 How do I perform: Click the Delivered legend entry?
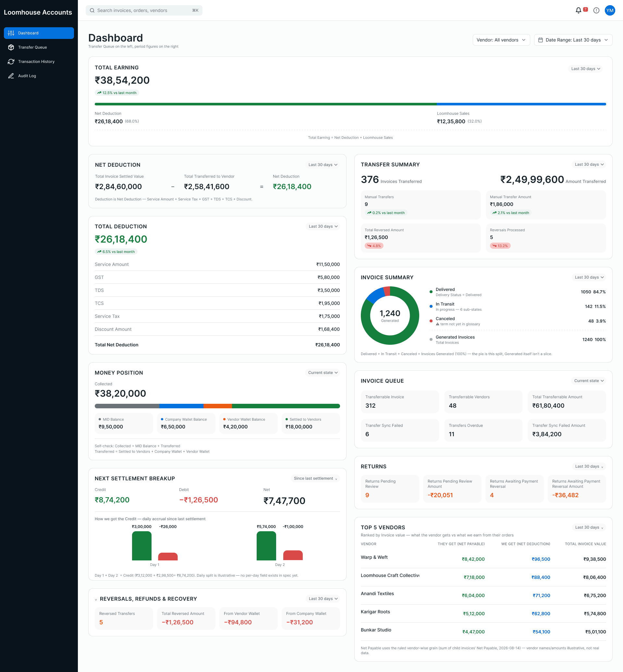pyautogui.click(x=517, y=292)
